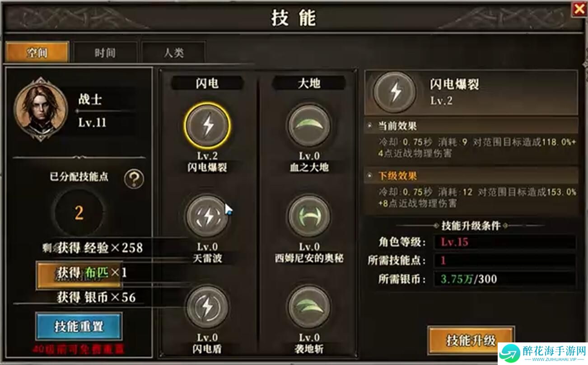
Task: Switch to the 空间 tab
Action: (37, 52)
